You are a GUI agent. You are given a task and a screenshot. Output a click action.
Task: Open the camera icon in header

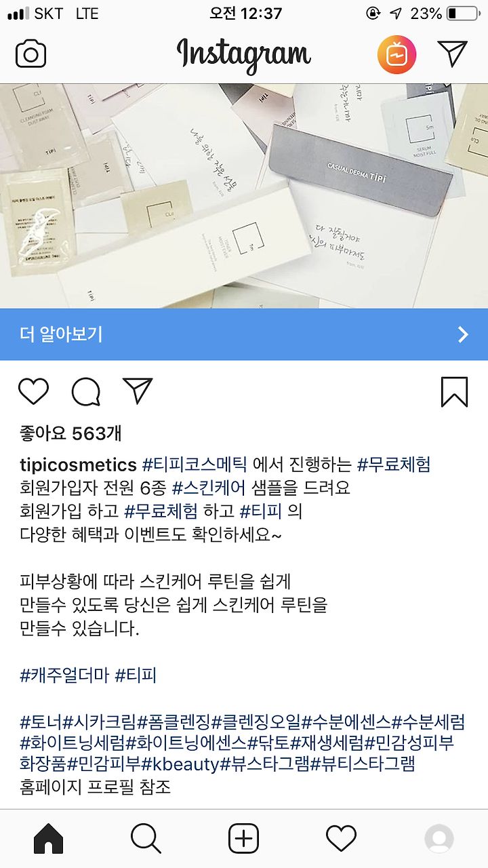click(x=30, y=54)
